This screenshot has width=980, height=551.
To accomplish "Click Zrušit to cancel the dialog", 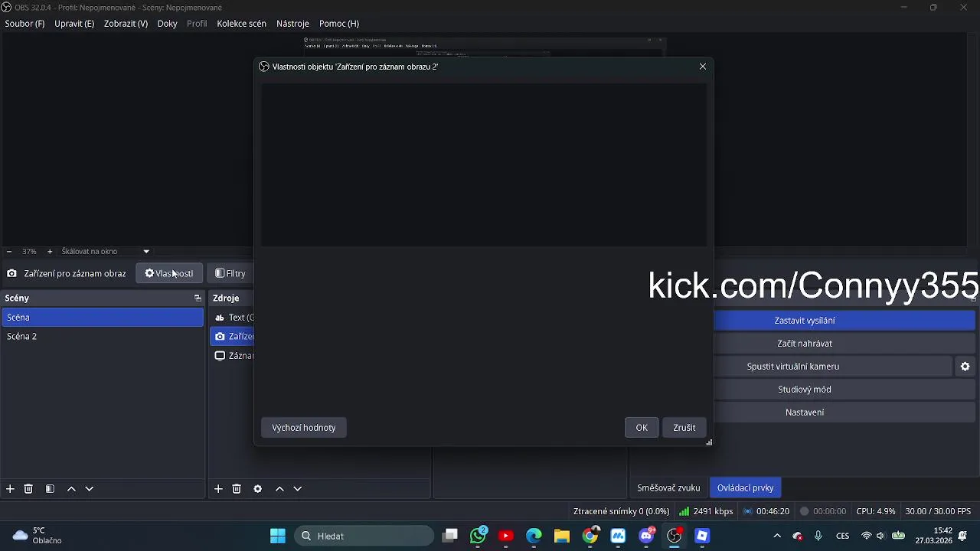I will click(684, 428).
